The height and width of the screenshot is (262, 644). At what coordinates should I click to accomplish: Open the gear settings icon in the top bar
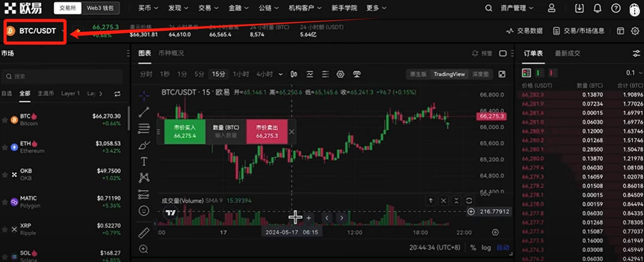coord(635,31)
